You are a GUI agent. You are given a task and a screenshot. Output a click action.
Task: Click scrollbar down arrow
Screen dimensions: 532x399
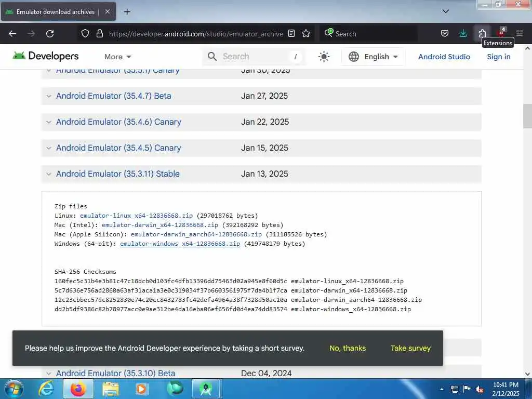[527, 374]
